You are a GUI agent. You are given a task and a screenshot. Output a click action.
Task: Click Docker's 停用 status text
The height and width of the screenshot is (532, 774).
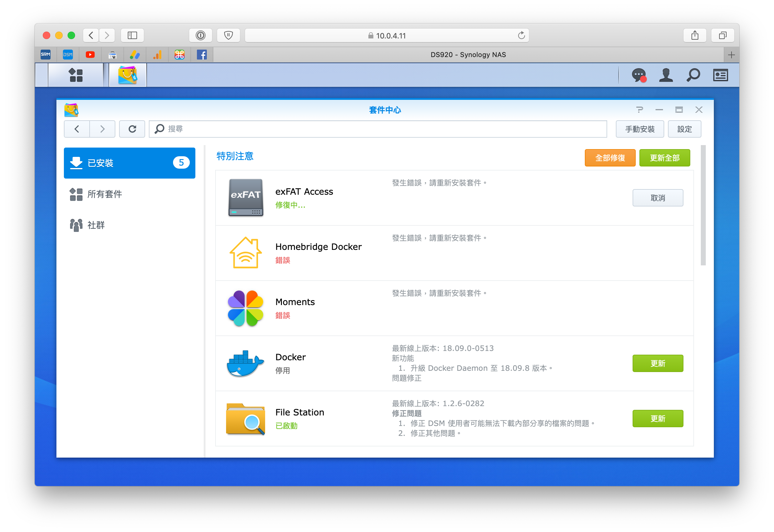(283, 371)
